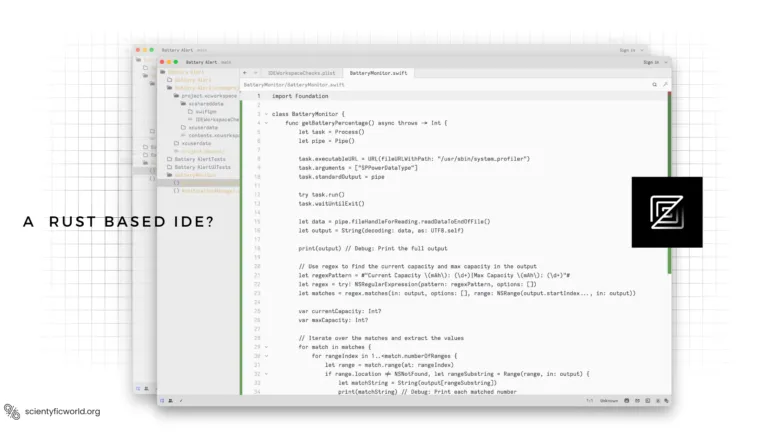Click the main branch label in title bar

pyautogui.click(x=226, y=62)
